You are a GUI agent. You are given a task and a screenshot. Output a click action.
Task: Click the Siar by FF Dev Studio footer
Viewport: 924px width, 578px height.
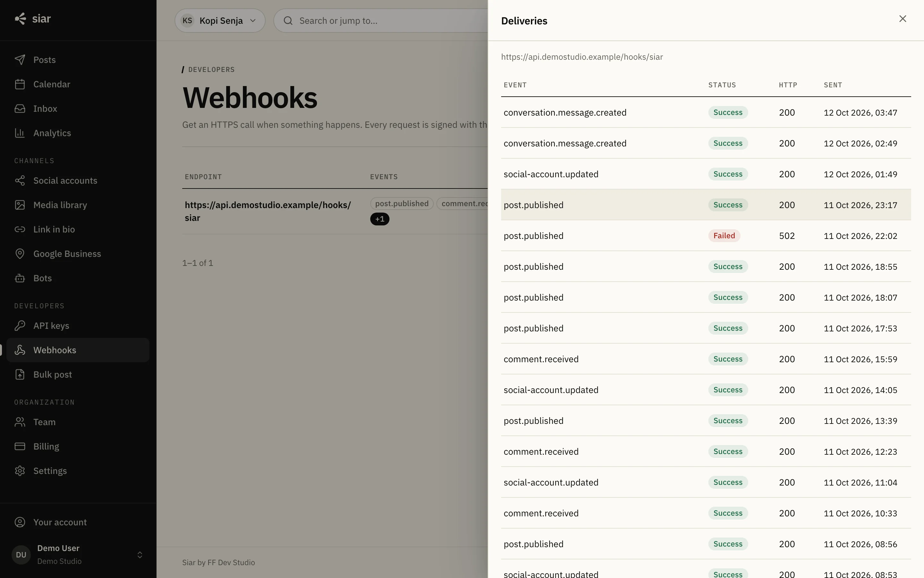218,562
